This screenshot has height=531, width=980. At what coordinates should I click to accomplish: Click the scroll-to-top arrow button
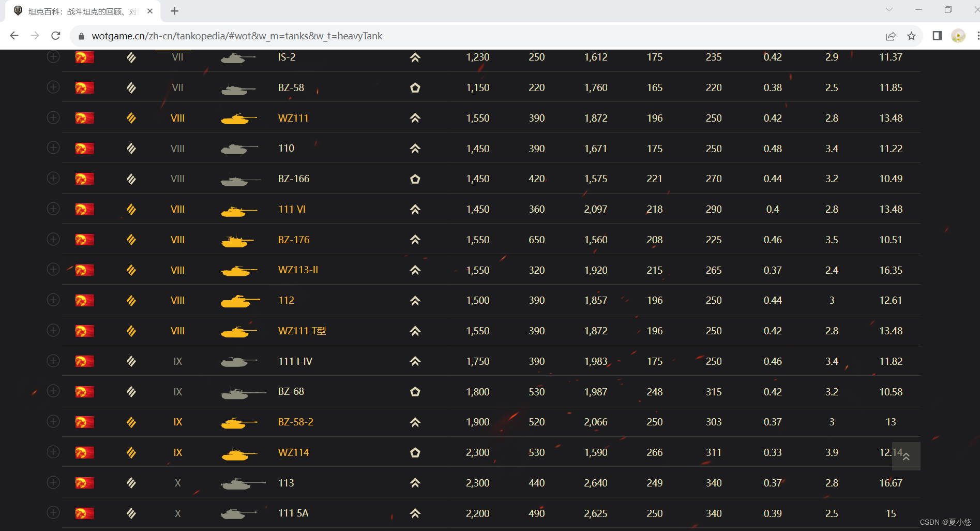point(906,456)
